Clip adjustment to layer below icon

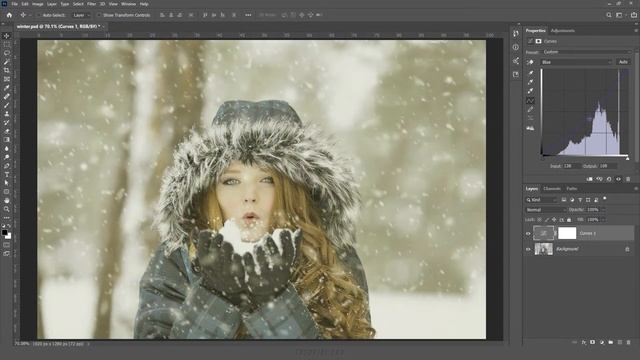pyautogui.click(x=589, y=179)
